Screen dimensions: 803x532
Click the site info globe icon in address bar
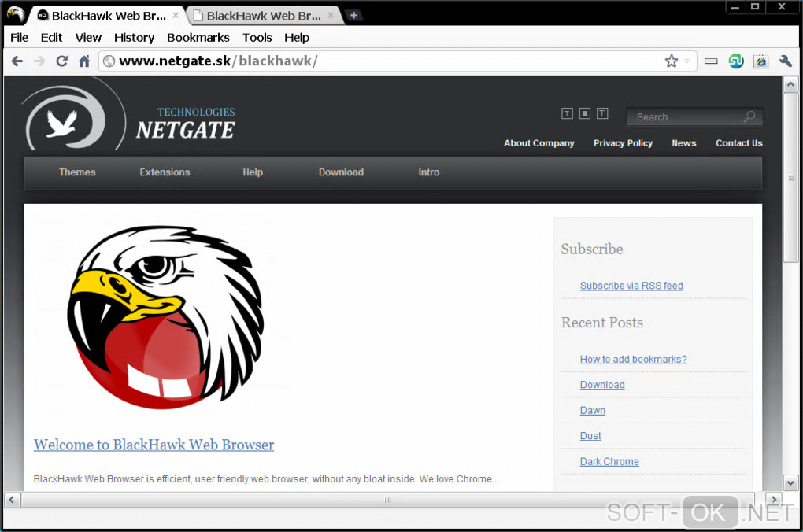point(109,61)
